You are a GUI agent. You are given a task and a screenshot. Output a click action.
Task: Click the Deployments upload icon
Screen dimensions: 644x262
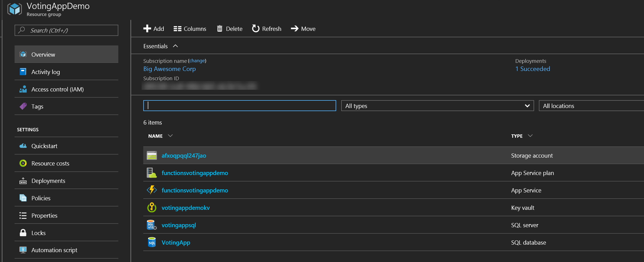[x=23, y=181]
